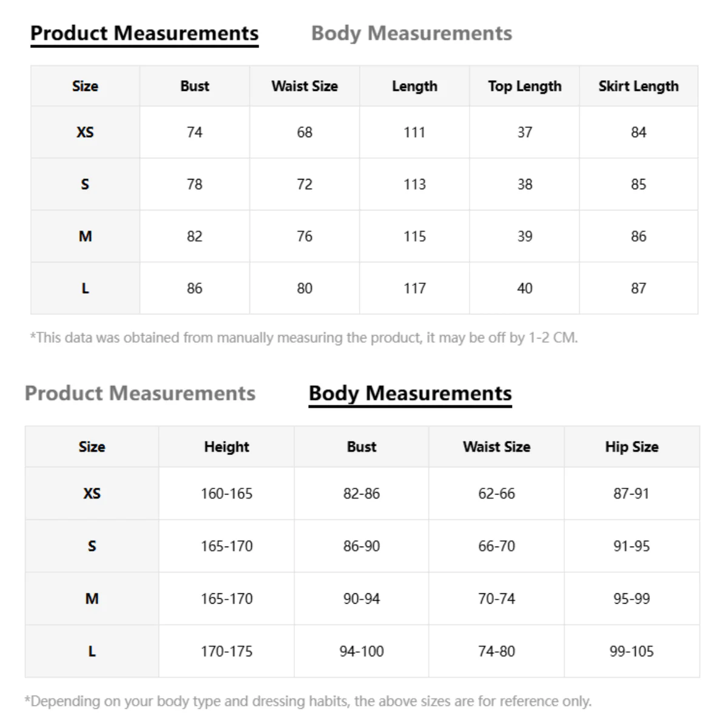Click the body type reference disclaimer text
This screenshot has height=728, width=728.
click(308, 701)
